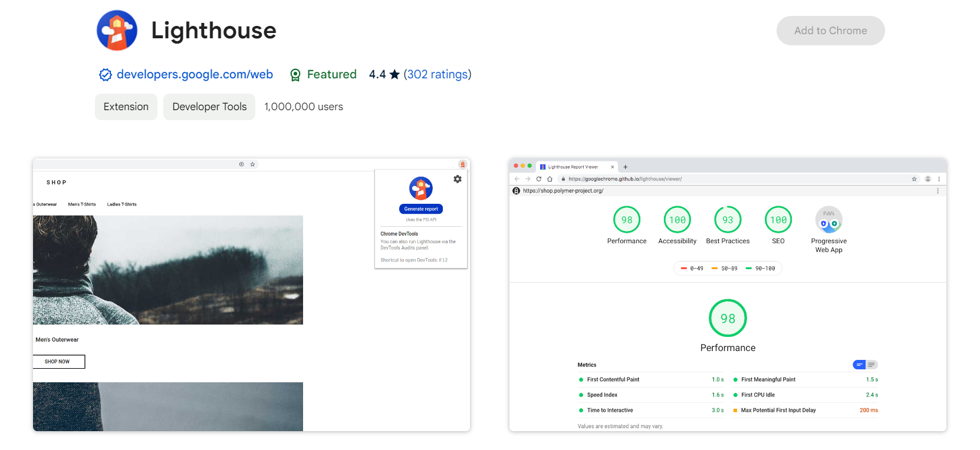The height and width of the screenshot is (450, 980).
Task: Click the Add to Chrome button
Action: click(x=830, y=31)
